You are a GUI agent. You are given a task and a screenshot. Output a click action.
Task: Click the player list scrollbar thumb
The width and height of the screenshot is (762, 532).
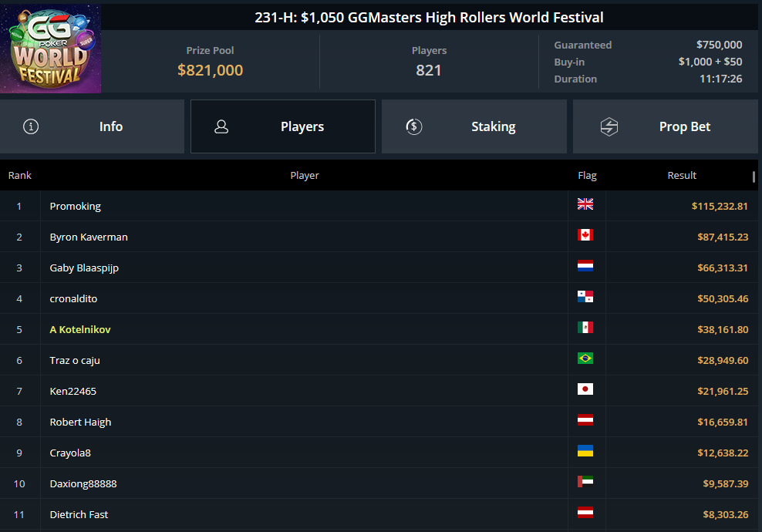[754, 177]
